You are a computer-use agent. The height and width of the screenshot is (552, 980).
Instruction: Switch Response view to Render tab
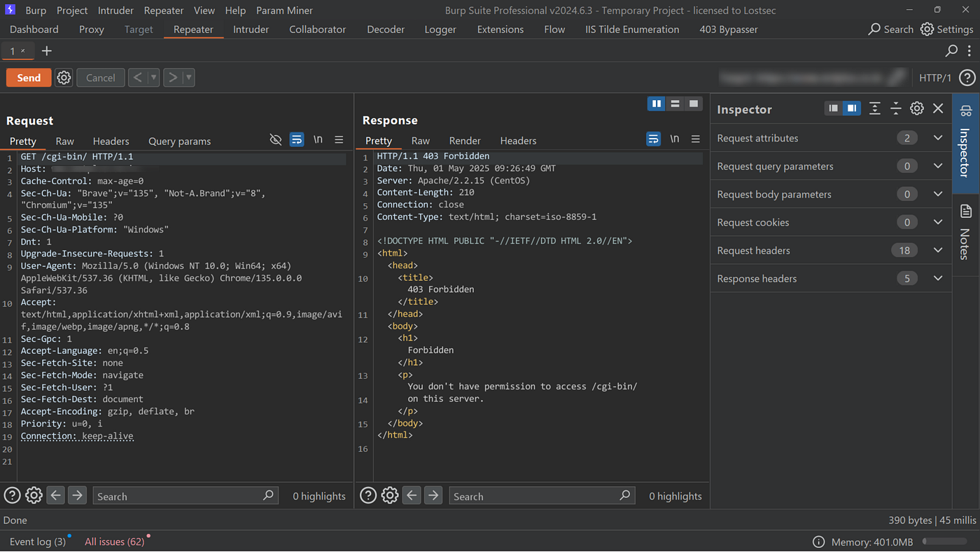click(x=465, y=141)
